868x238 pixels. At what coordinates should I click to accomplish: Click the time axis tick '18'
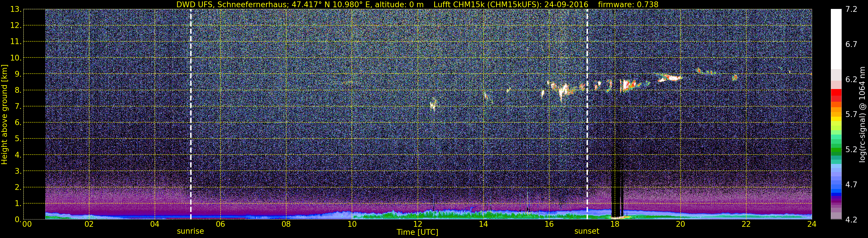614,224
